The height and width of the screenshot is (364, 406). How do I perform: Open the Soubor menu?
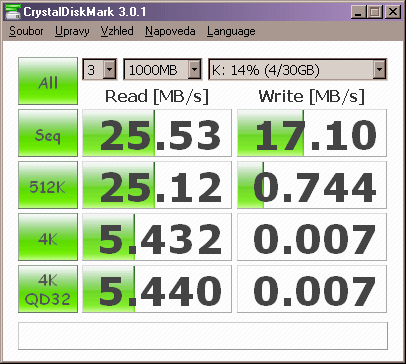coord(26,31)
